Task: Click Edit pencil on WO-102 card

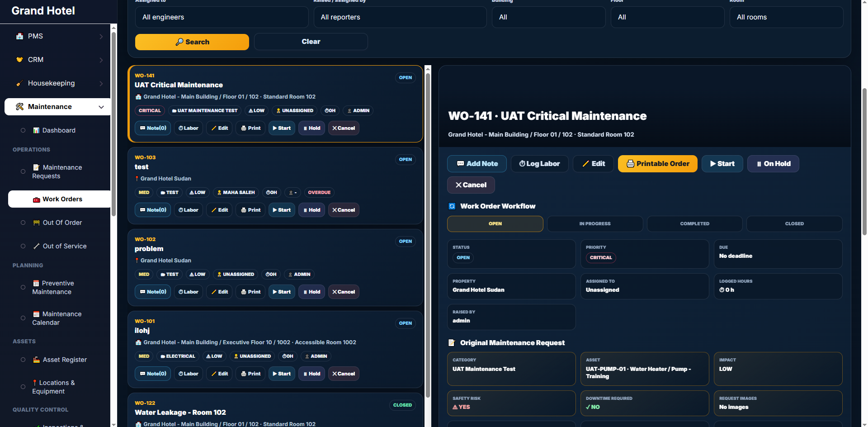Action: pos(219,292)
